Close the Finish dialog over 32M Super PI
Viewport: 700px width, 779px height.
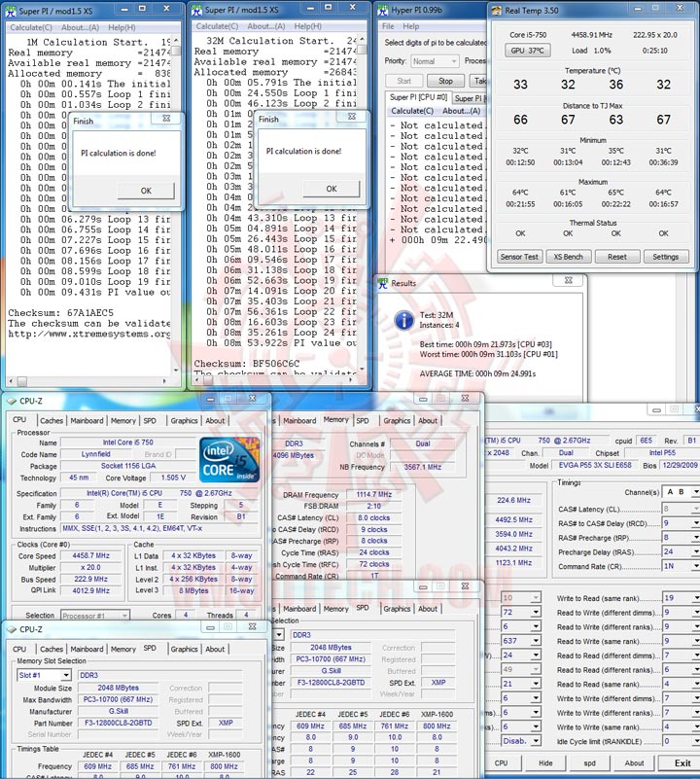pyautogui.click(x=352, y=117)
